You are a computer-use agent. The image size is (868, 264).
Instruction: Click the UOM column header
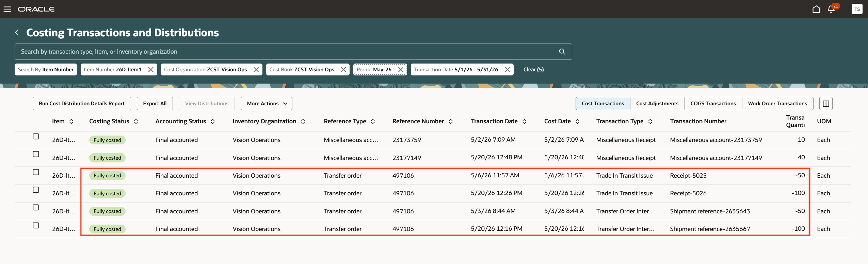(x=824, y=121)
